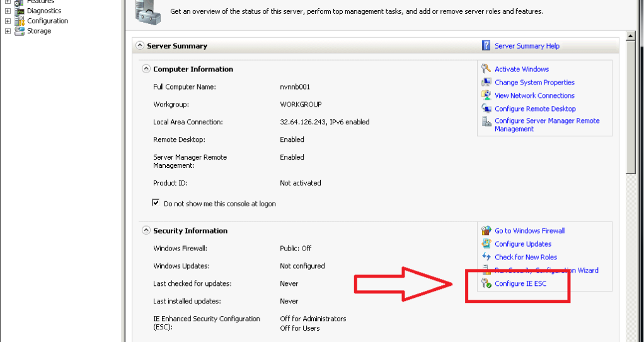The image size is (644, 342).
Task: Collapse the Computer Information section
Action: click(x=146, y=69)
